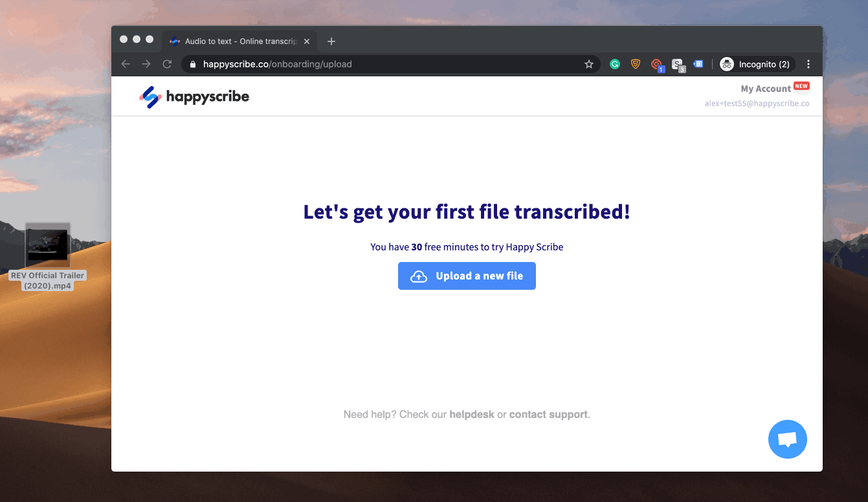The height and width of the screenshot is (502, 868).
Task: Go forward with the browser forward arrow
Action: [x=146, y=64]
